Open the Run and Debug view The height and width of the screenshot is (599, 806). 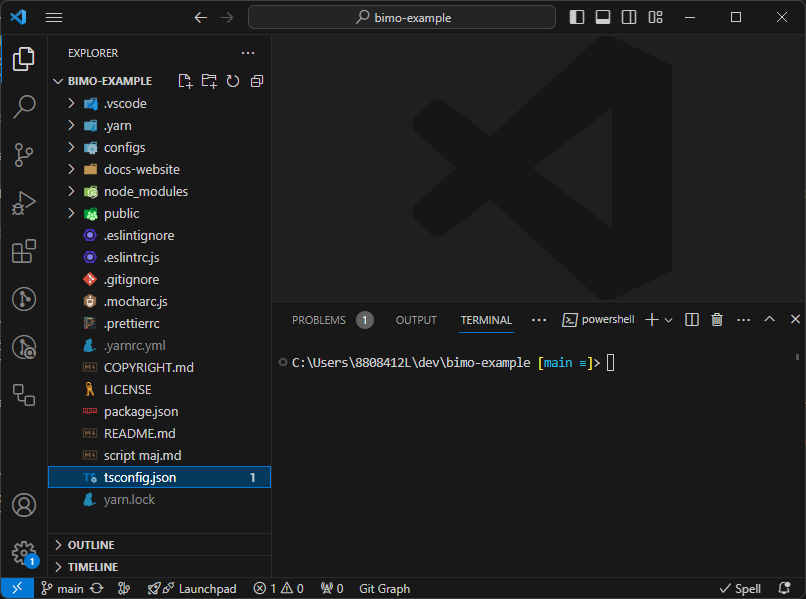[x=24, y=203]
